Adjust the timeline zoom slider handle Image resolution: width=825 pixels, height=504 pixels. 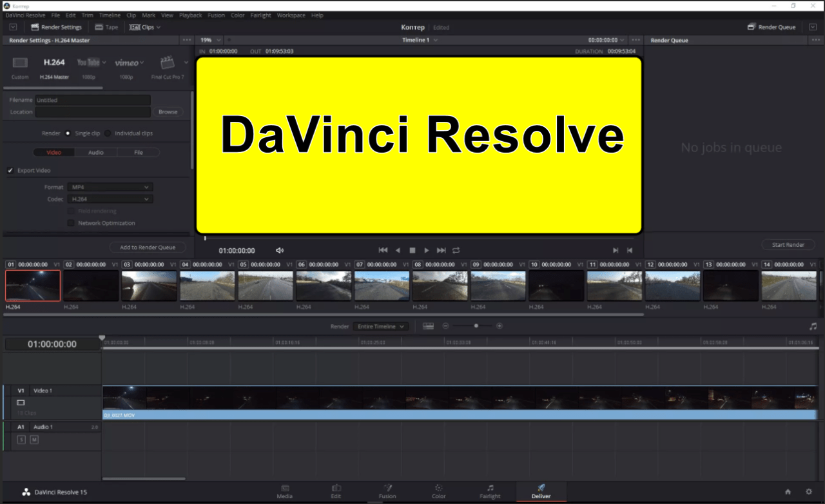click(476, 326)
